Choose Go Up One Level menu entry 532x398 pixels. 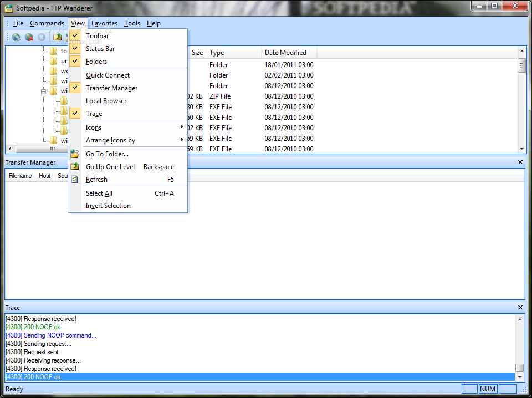click(x=127, y=167)
